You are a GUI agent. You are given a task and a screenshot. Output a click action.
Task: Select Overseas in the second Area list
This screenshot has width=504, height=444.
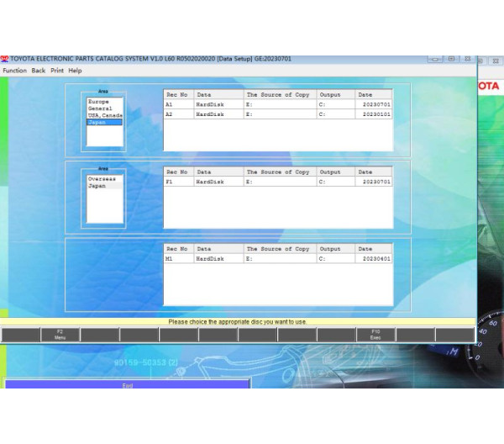coord(102,179)
